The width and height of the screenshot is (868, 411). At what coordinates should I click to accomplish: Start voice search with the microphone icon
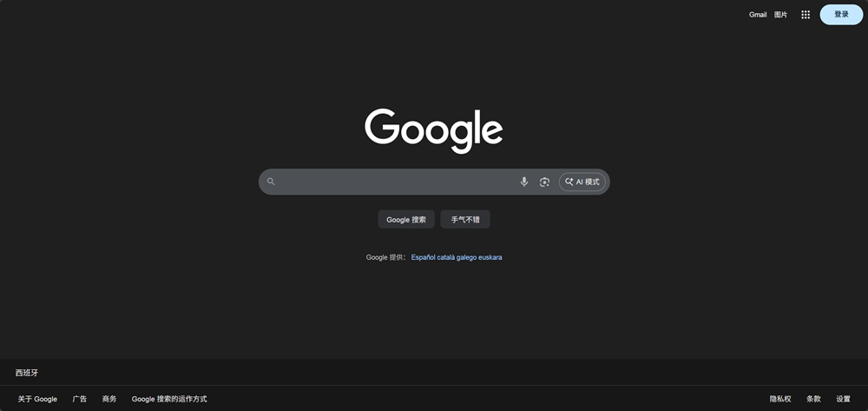(x=523, y=182)
